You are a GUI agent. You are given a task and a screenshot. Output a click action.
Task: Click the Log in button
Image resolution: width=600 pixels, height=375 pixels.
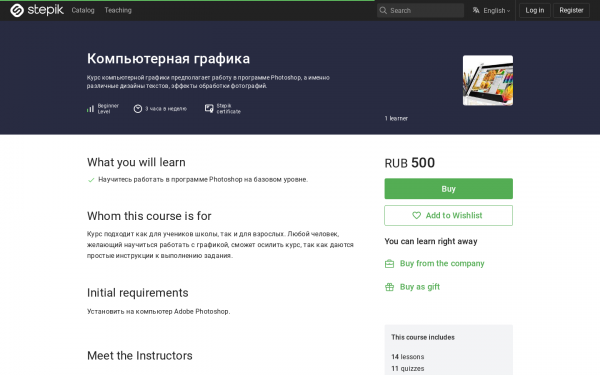[535, 10]
